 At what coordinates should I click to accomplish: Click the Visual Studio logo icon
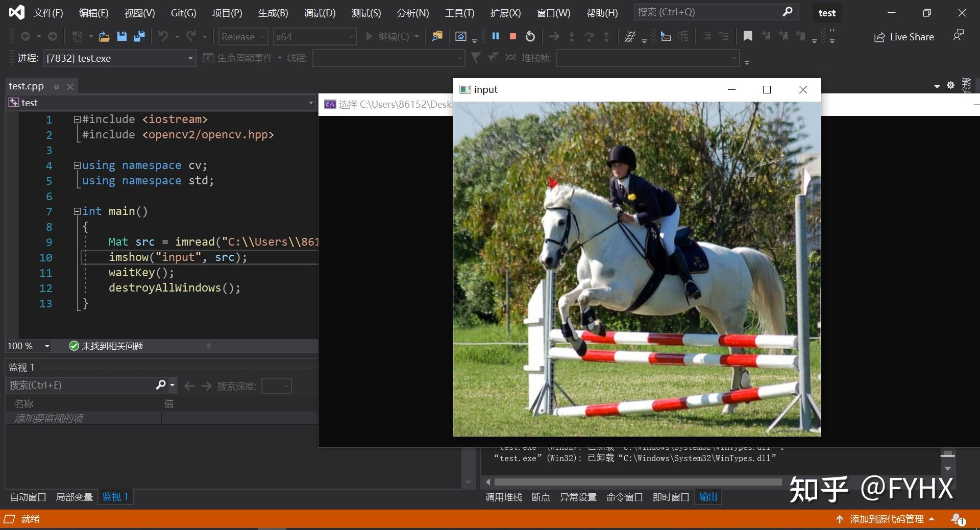pyautogui.click(x=17, y=12)
